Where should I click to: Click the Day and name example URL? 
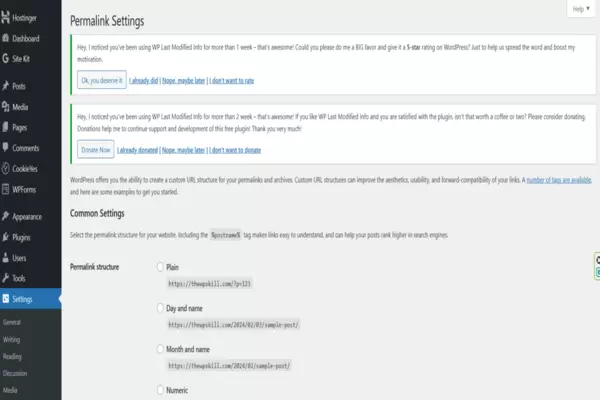233,325
